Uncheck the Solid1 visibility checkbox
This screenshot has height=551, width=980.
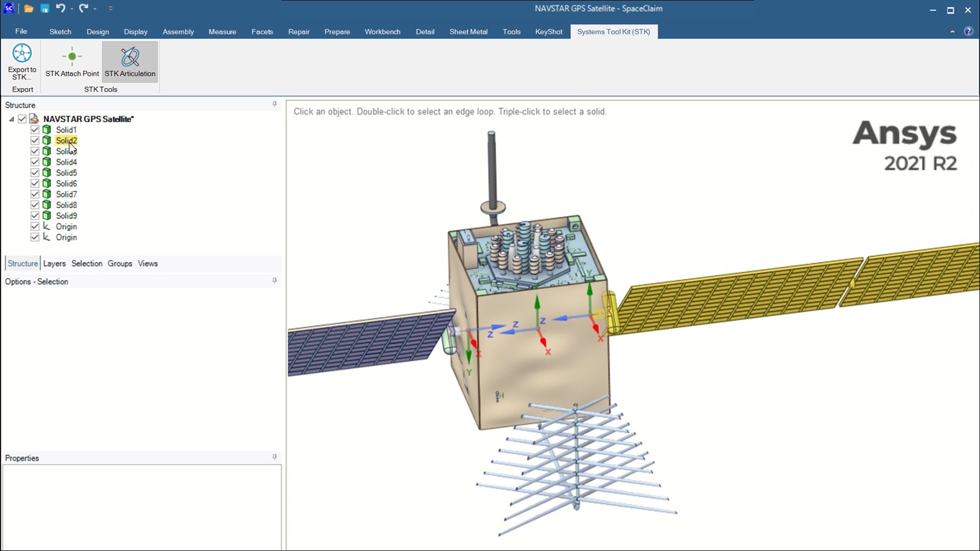(35, 130)
